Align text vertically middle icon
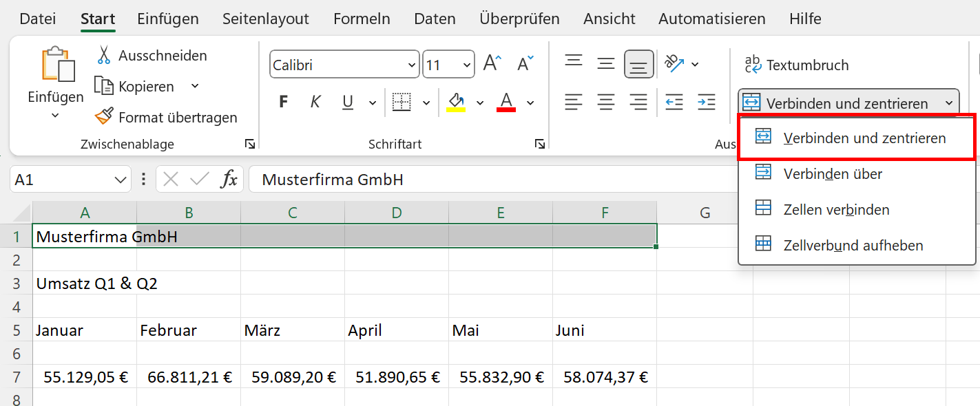 click(x=606, y=64)
